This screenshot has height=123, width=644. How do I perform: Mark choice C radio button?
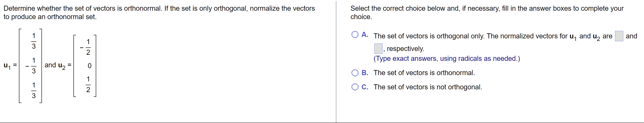click(x=355, y=87)
